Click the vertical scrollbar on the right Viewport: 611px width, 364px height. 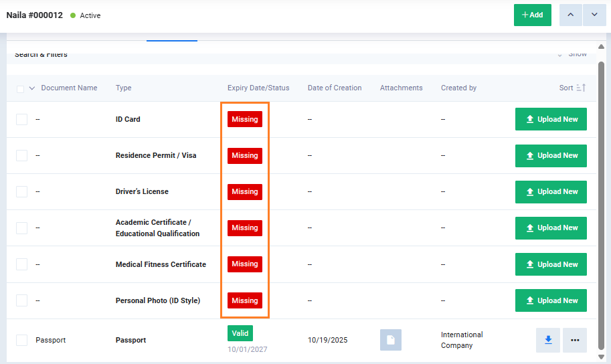click(601, 201)
